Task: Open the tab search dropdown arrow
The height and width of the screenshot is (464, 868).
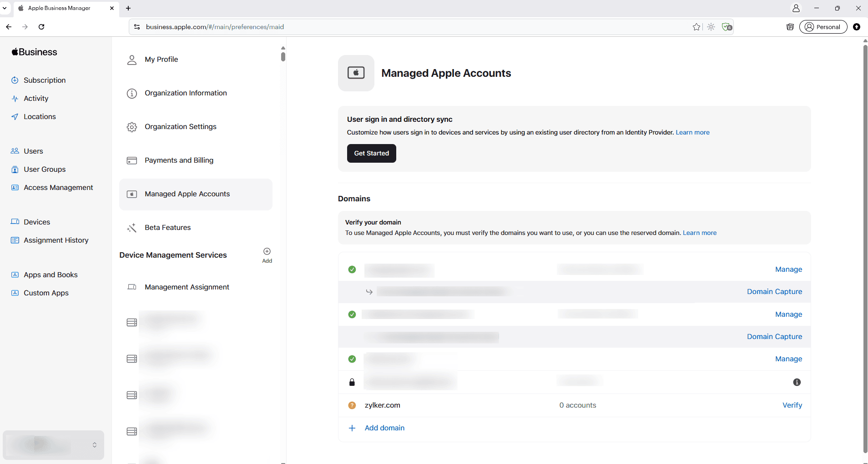Action: click(x=5, y=8)
